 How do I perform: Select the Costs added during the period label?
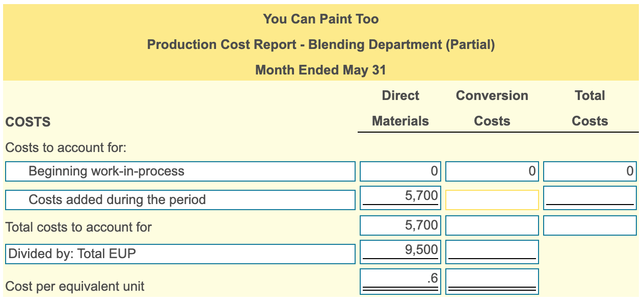[179, 199]
